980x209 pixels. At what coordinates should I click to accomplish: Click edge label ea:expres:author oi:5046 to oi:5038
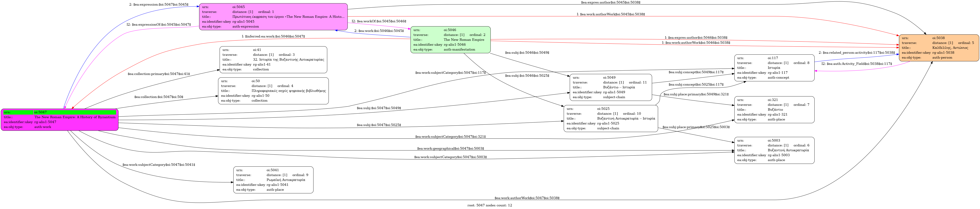(696, 38)
